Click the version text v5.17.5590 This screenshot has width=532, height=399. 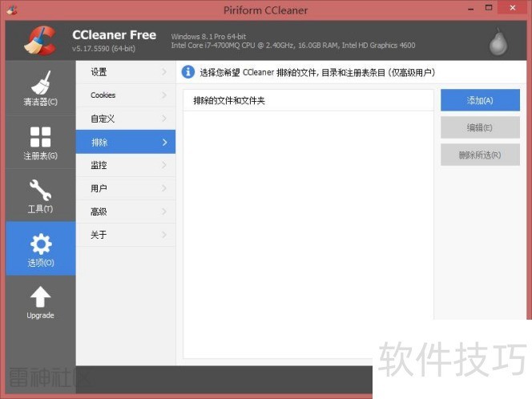(103, 49)
